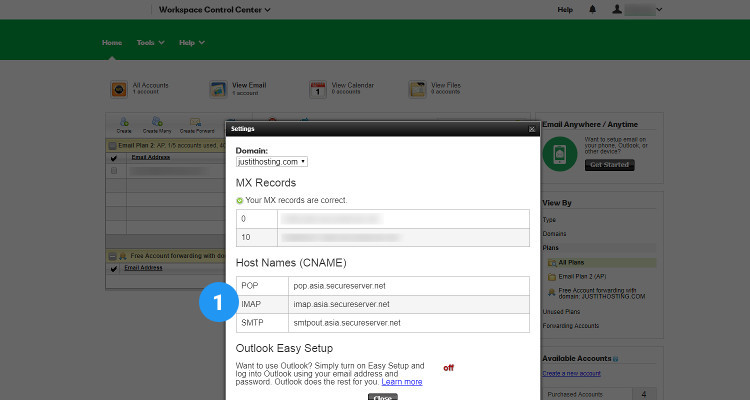This screenshot has height=400, width=750.
Task: Open the View Calendar icon
Action: pyautogui.click(x=318, y=89)
